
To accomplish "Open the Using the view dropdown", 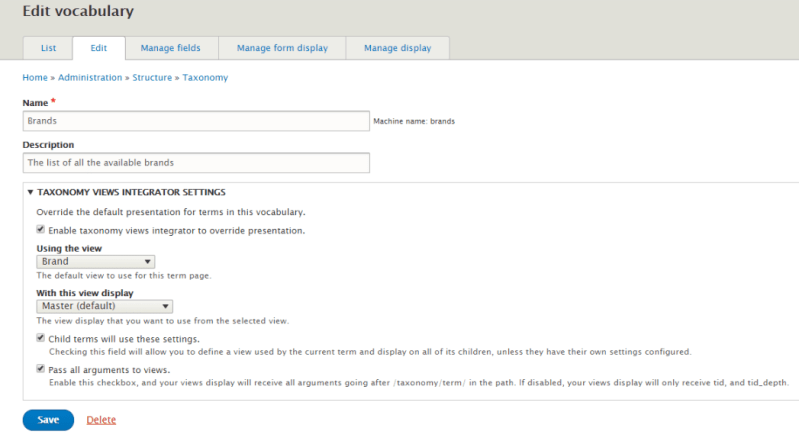I will pos(96,262).
